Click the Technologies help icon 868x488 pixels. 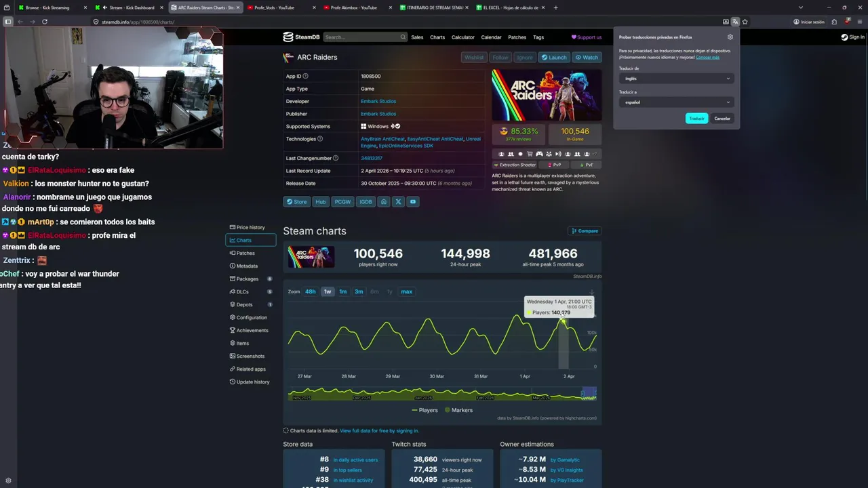(x=320, y=139)
